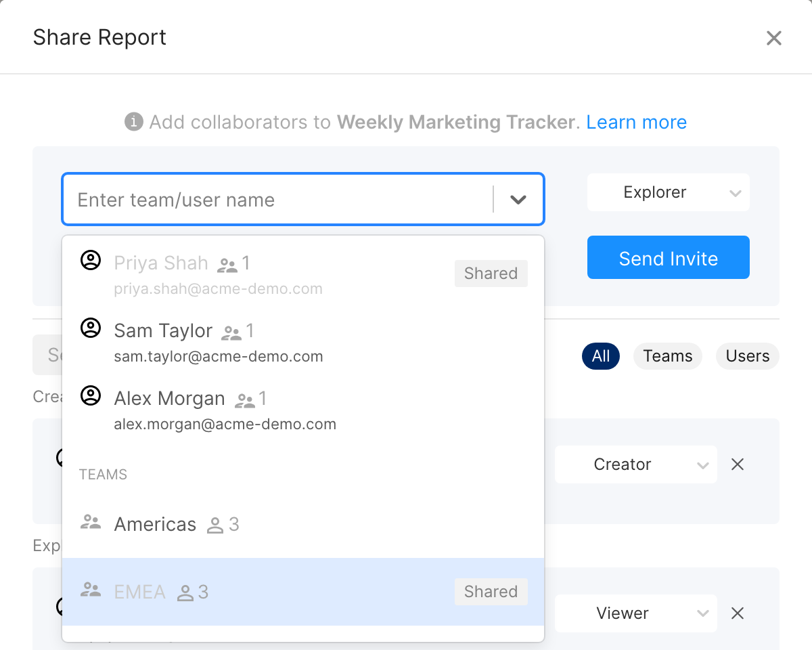The width and height of the screenshot is (812, 650).
Task: Click priya.shah@acme-demo.com email text
Action: 218,289
